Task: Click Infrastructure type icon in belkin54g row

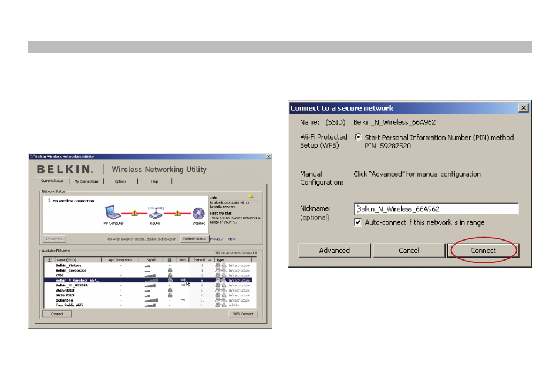Action: pos(221,300)
